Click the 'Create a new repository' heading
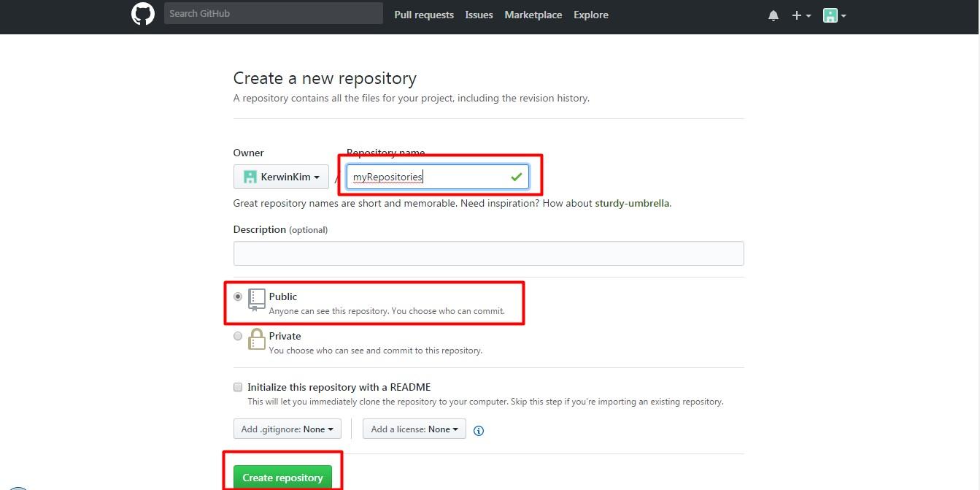The width and height of the screenshot is (980, 490). [325, 78]
